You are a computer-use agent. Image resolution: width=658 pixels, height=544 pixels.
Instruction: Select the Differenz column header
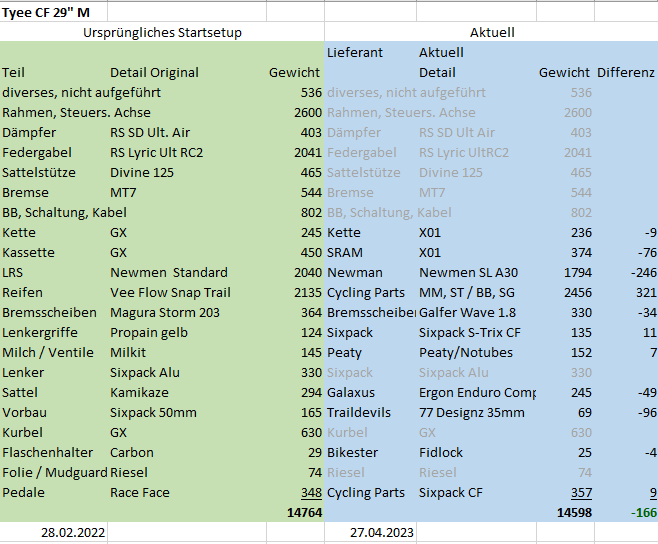pyautogui.click(x=625, y=72)
